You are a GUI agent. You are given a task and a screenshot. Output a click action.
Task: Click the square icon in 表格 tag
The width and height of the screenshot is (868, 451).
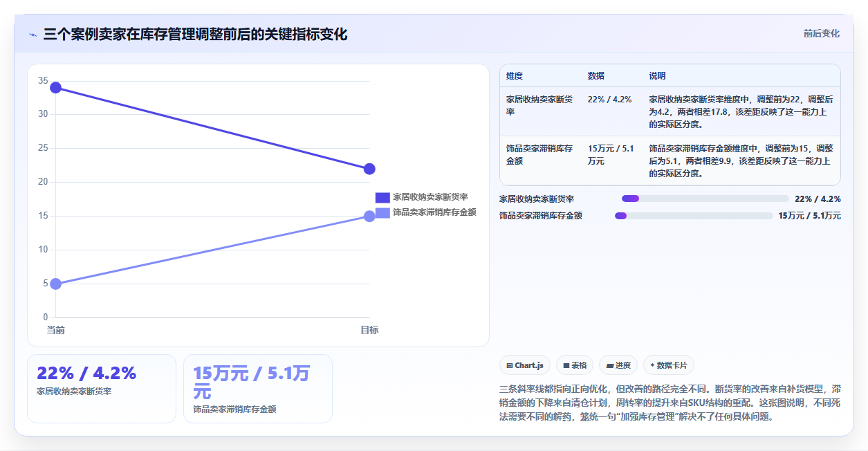tap(566, 365)
